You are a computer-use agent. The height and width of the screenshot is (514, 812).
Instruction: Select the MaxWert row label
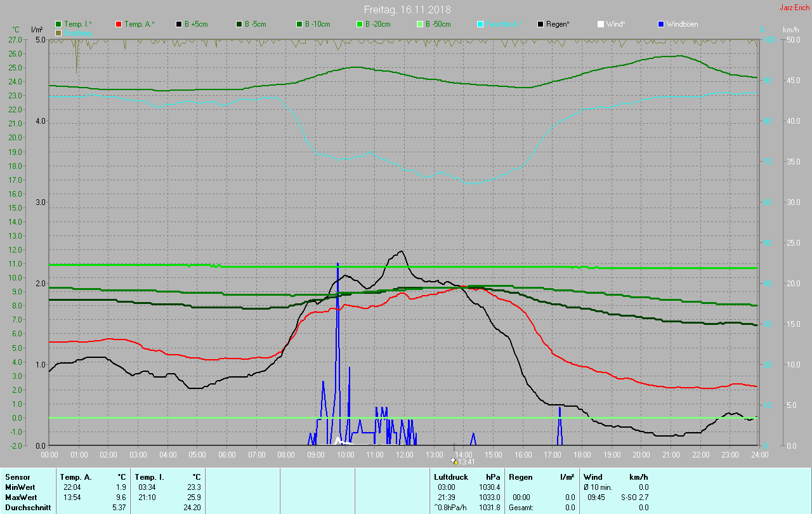tap(20, 498)
